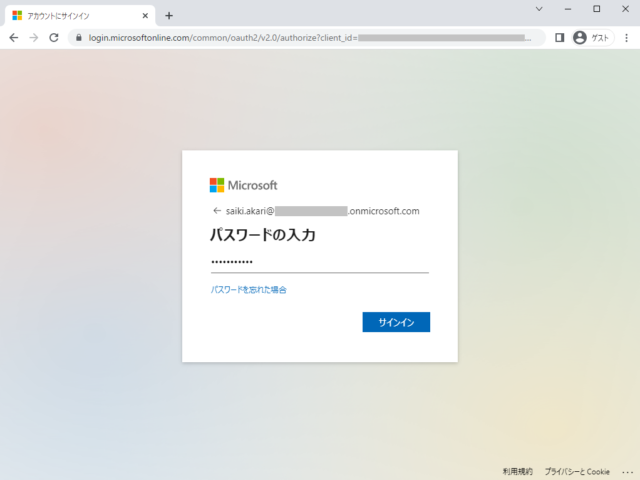640x480 pixels.
Task: Open パスワードを忘れた場合 link
Action: point(248,290)
